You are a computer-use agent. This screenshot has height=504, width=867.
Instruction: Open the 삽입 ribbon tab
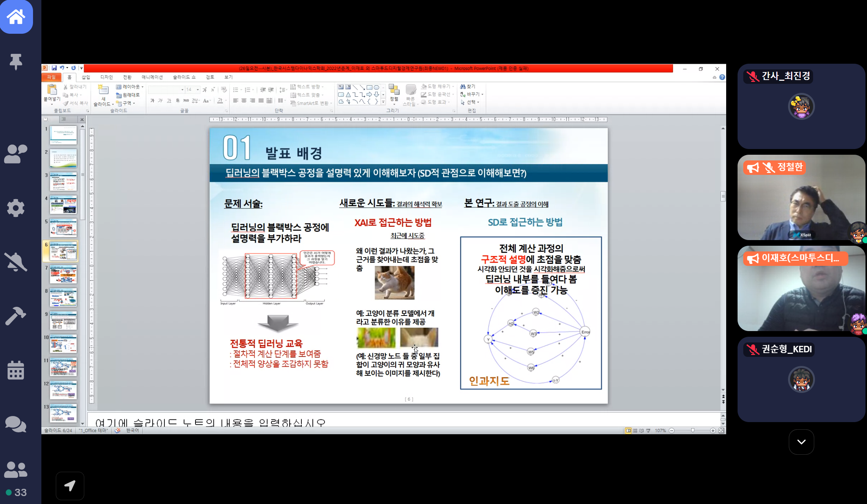pos(86,77)
